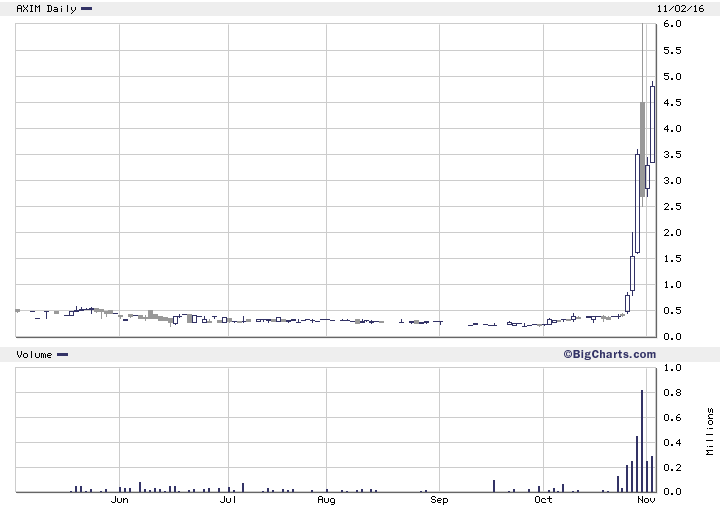Click the last candlestick reaching near 4.8
Image resolution: width=720 pixels, height=510 pixels.
pyautogui.click(x=652, y=124)
